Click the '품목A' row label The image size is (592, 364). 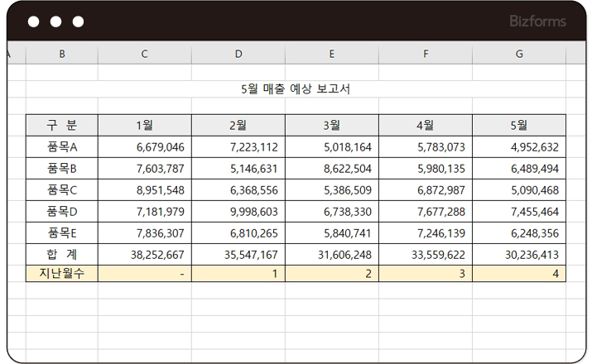[62, 146]
